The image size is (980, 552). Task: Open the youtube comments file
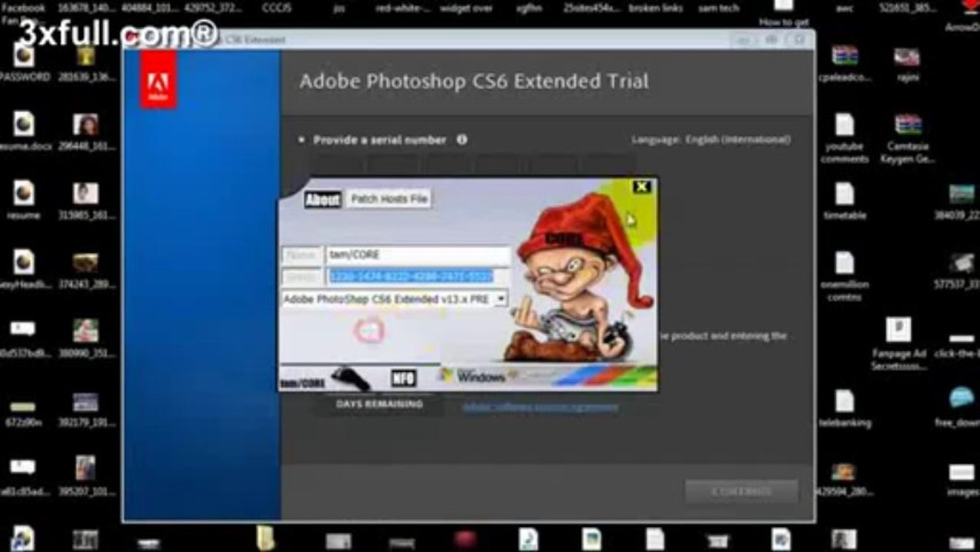point(844,138)
